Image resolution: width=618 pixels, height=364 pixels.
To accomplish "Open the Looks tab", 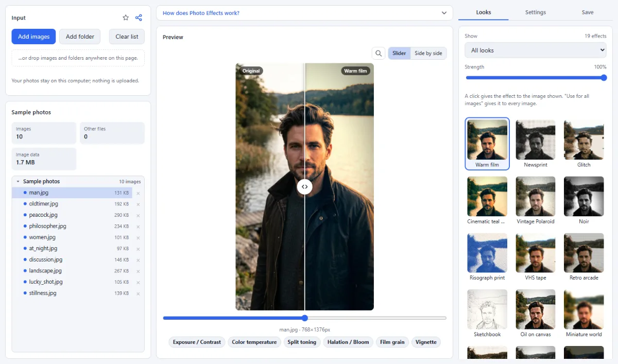I will point(484,12).
